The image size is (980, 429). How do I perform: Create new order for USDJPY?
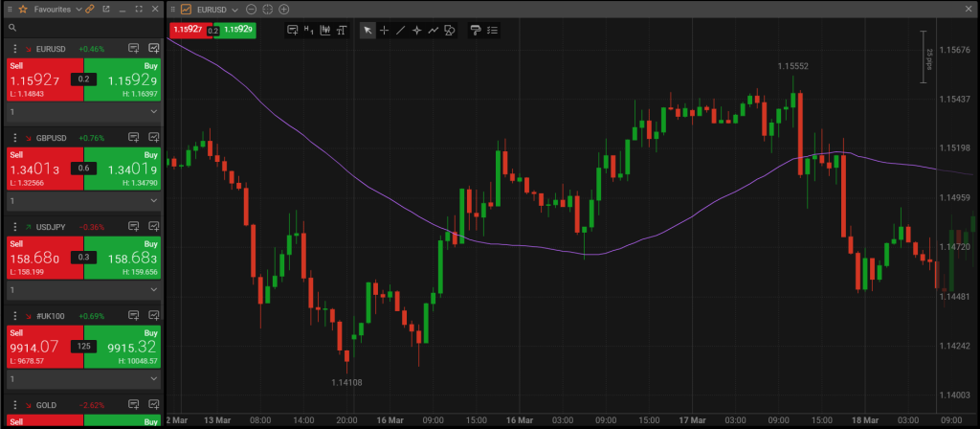point(133,226)
